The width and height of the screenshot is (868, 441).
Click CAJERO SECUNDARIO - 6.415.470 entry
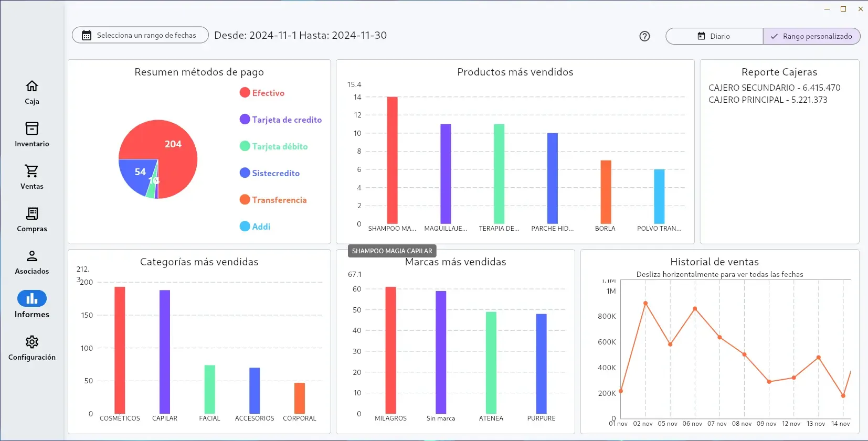775,88
